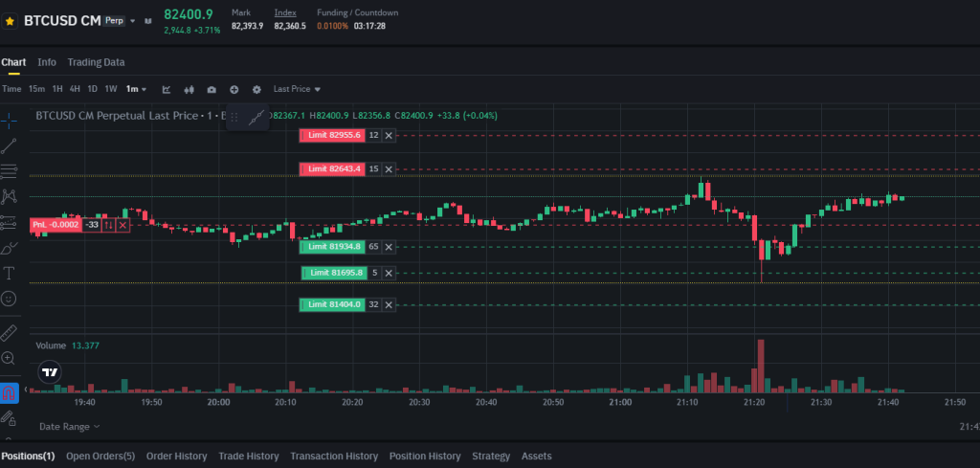Select the trend line drawing tool

pyautogui.click(x=10, y=145)
